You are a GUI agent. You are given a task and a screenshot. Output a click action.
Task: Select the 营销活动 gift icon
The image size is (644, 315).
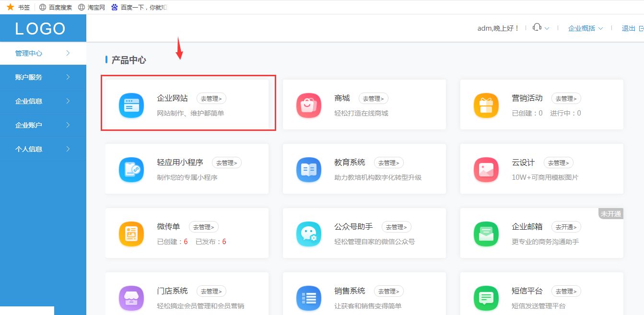point(486,105)
